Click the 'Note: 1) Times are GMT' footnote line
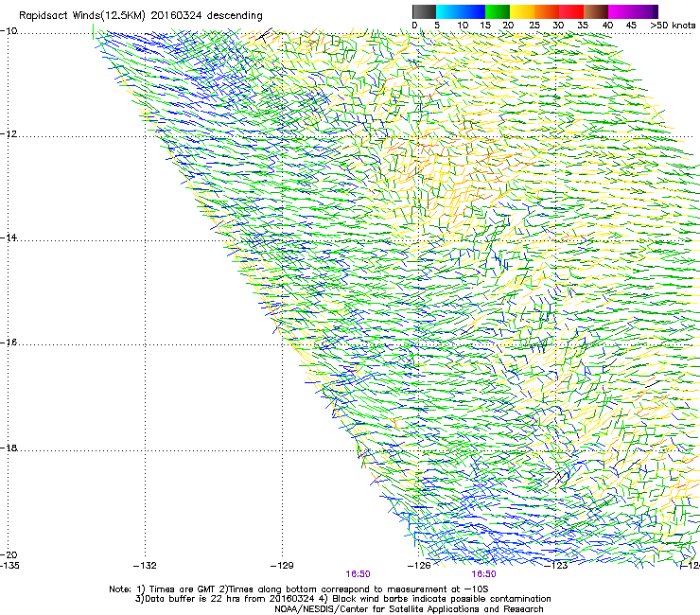Viewport: 700px width, 615px height. point(299,589)
